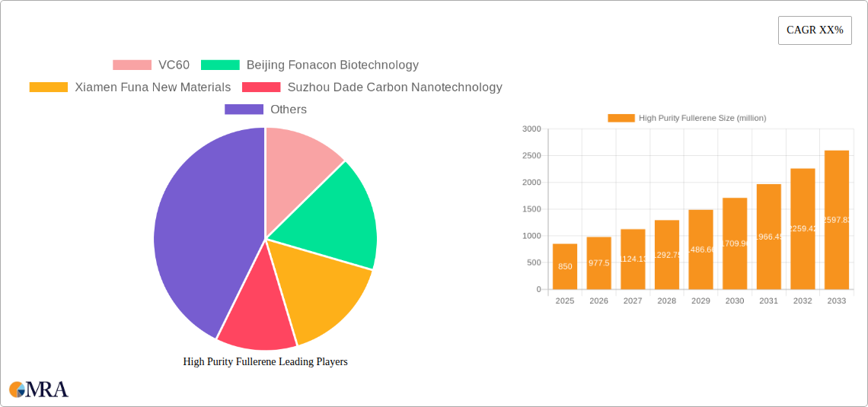Click the 2030 bar in the chart

[x=736, y=243]
